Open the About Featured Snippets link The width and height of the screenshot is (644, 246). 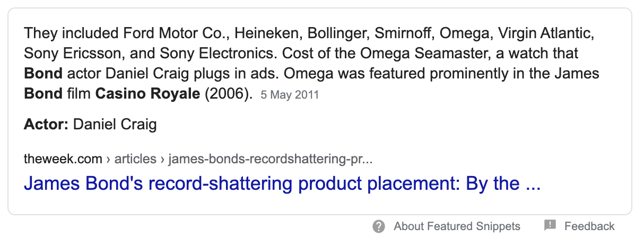[x=457, y=226]
